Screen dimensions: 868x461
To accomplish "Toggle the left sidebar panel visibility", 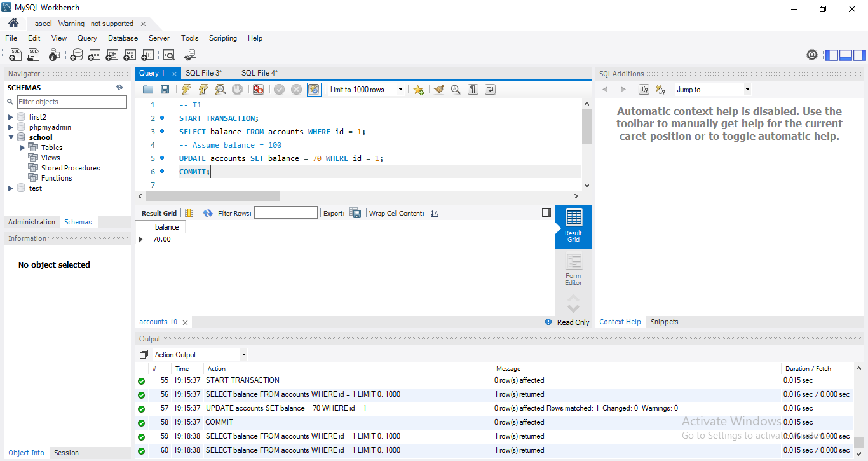I will (832, 55).
